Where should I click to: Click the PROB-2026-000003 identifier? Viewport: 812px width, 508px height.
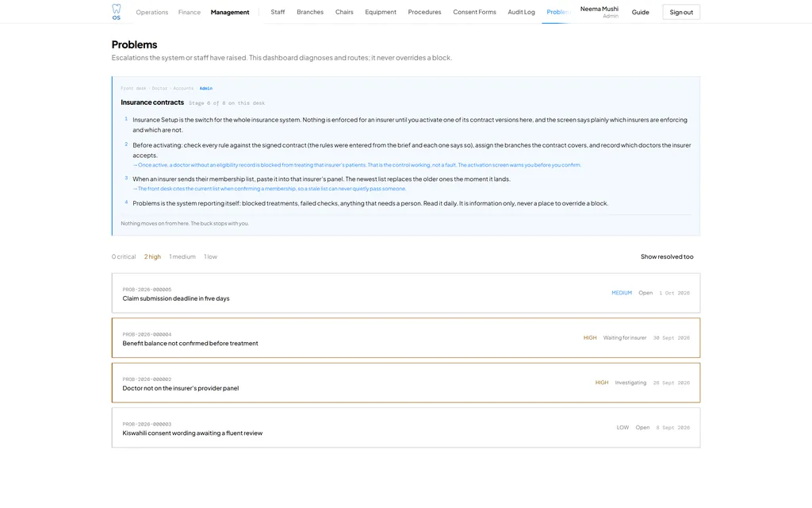pyautogui.click(x=147, y=424)
